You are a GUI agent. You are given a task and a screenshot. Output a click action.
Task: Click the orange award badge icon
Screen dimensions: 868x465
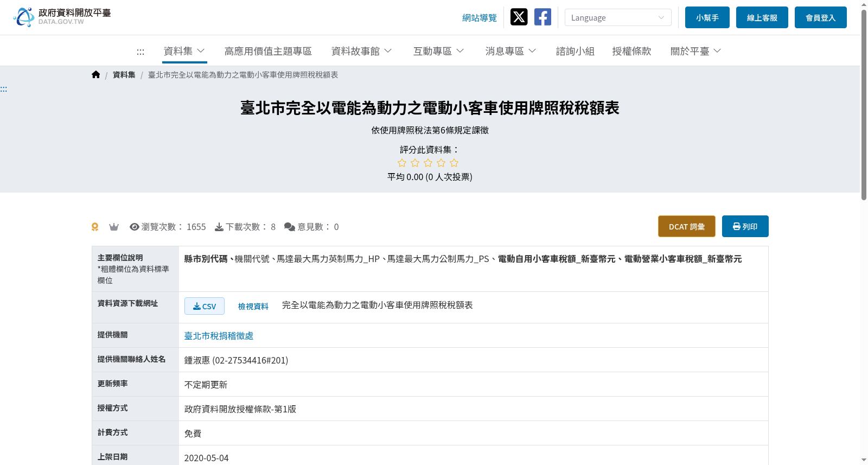tap(95, 227)
